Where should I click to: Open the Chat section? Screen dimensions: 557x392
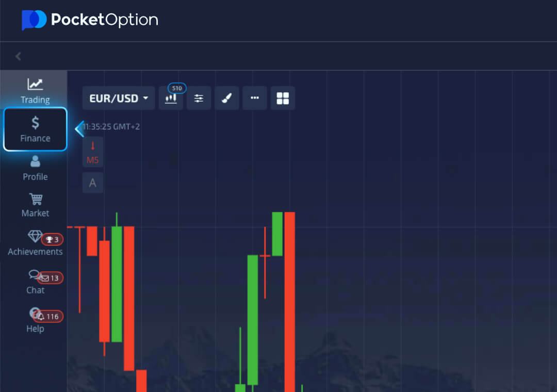35,281
